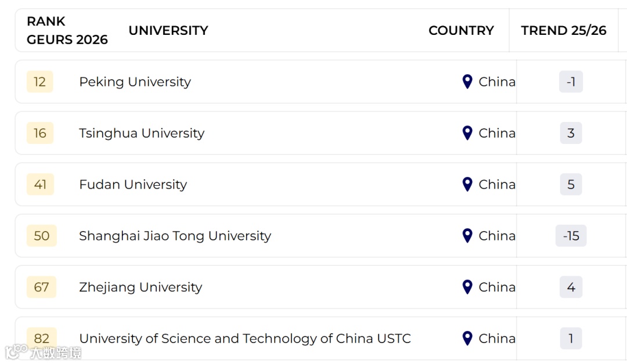Click the -15 trend badge
This screenshot has width=627, height=364.
(x=571, y=236)
